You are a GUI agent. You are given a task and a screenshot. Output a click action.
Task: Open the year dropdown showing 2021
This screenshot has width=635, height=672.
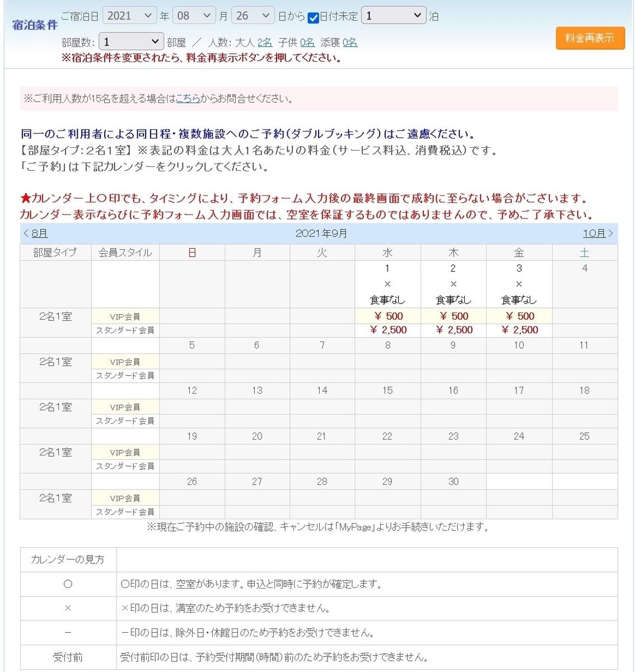click(129, 16)
